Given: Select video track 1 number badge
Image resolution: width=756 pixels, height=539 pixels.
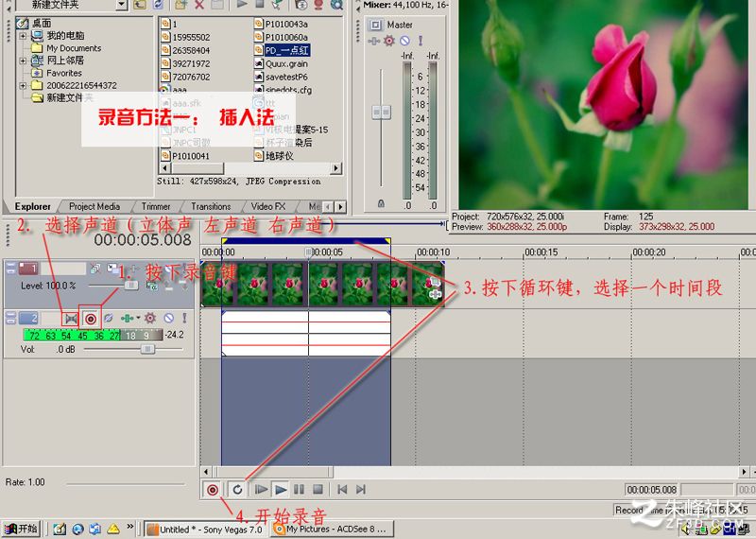Looking at the screenshot, I should [x=28, y=269].
